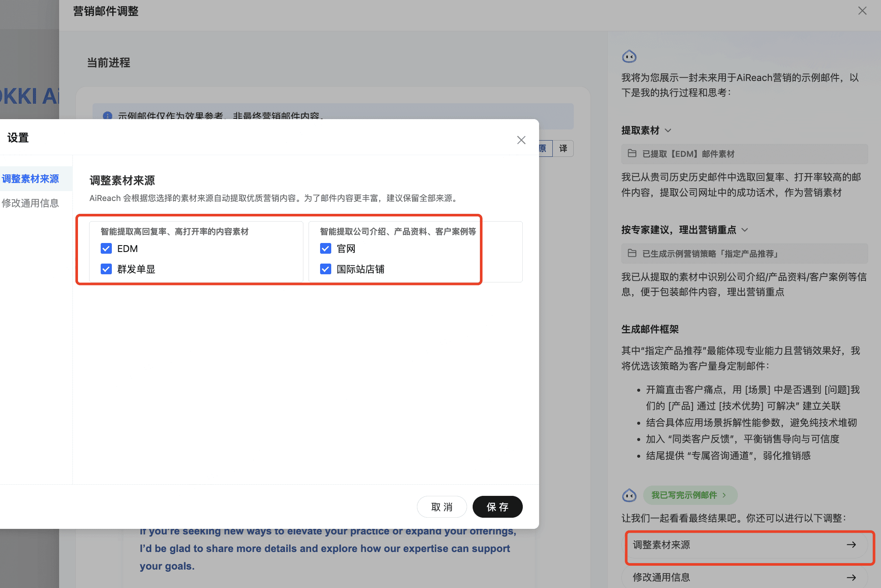The height and width of the screenshot is (588, 881).
Task: Click the 取消 button
Action: [442, 507]
